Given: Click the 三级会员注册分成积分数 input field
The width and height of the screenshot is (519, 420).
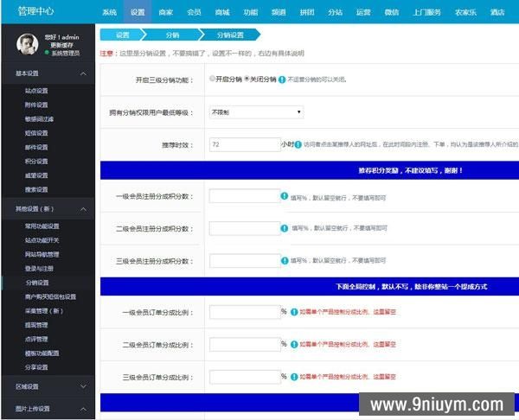Looking at the screenshot, I should pyautogui.click(x=245, y=261).
